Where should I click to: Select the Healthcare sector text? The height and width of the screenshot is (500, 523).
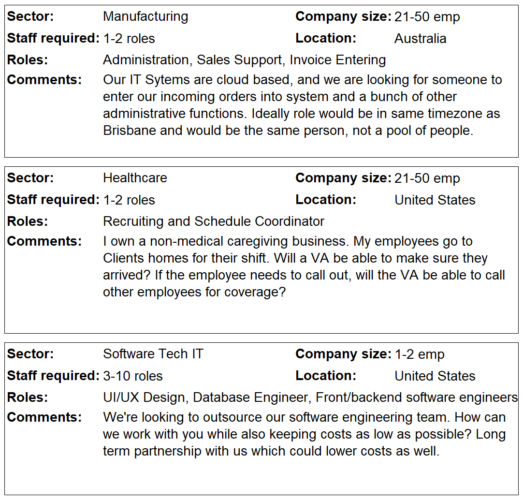click(x=135, y=178)
